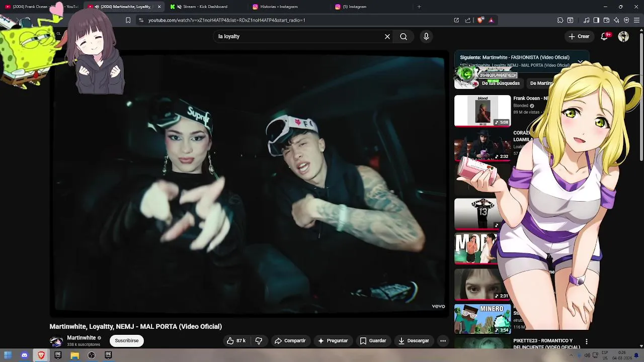
Task: Subscribe with the Suscribirse button
Action: 126,340
